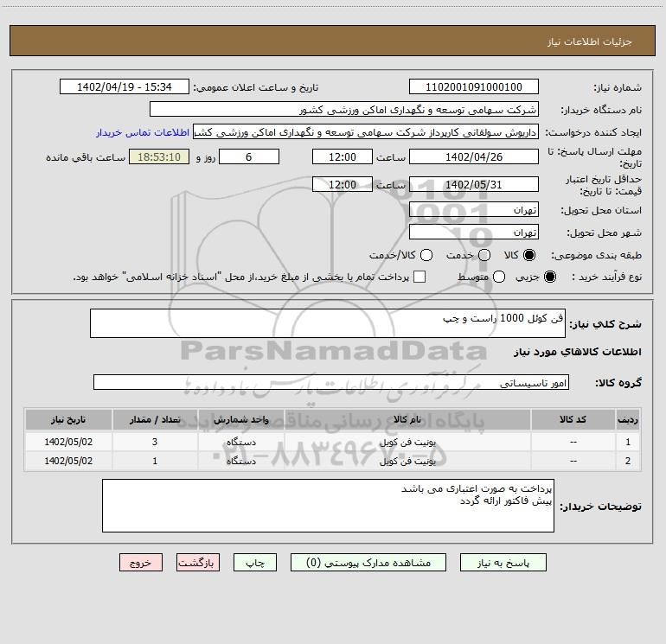666x644 pixels.
Task: Click the validity hour field beside 1402/05/31
Action: [343, 184]
